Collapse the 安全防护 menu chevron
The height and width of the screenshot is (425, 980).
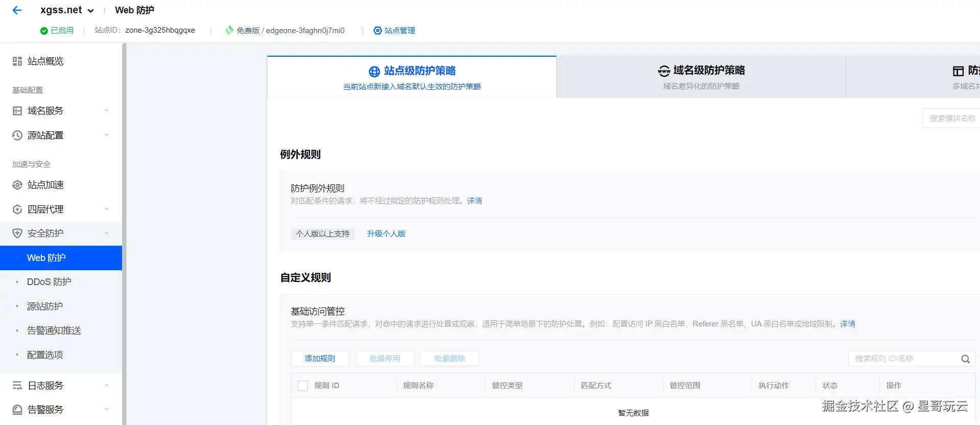point(107,233)
